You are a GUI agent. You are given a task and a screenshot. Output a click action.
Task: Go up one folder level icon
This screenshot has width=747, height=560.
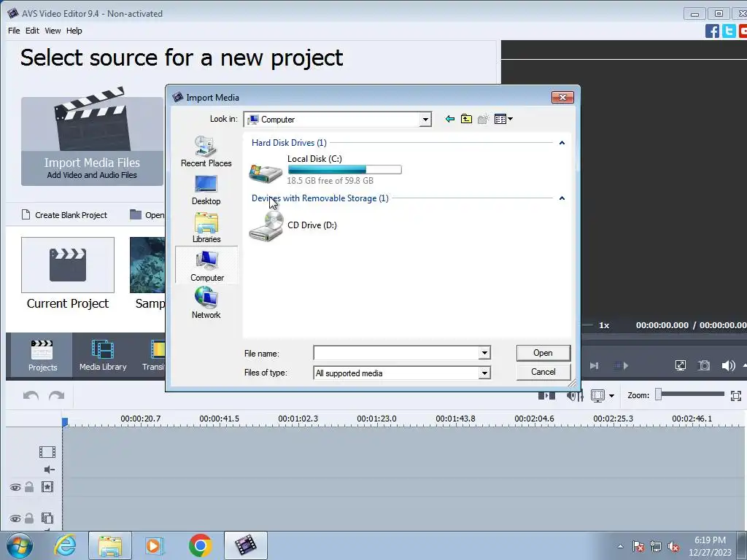(466, 119)
